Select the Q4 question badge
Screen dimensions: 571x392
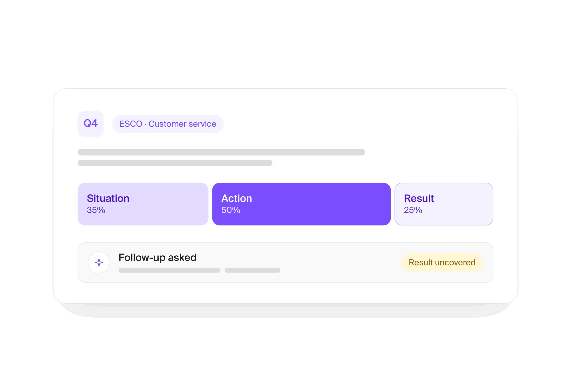(x=90, y=124)
